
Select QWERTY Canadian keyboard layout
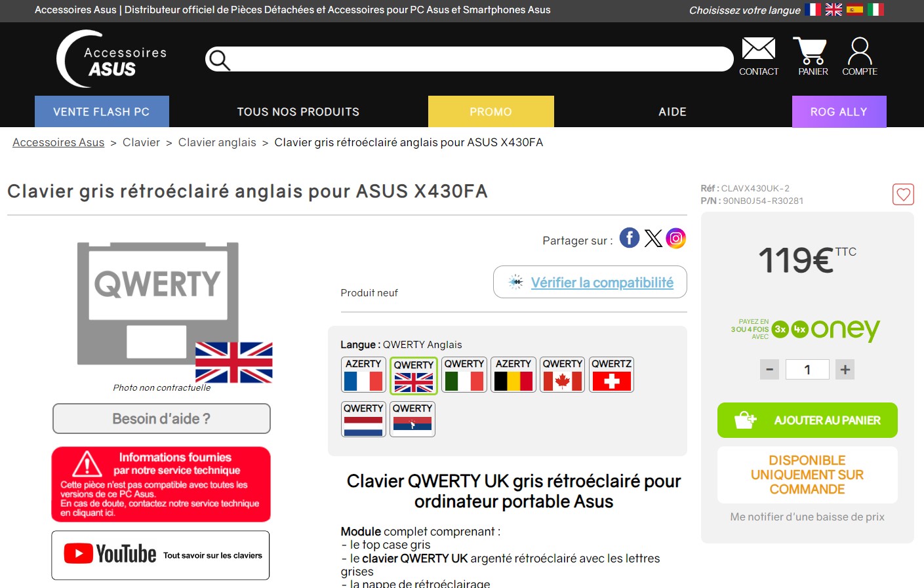click(563, 374)
